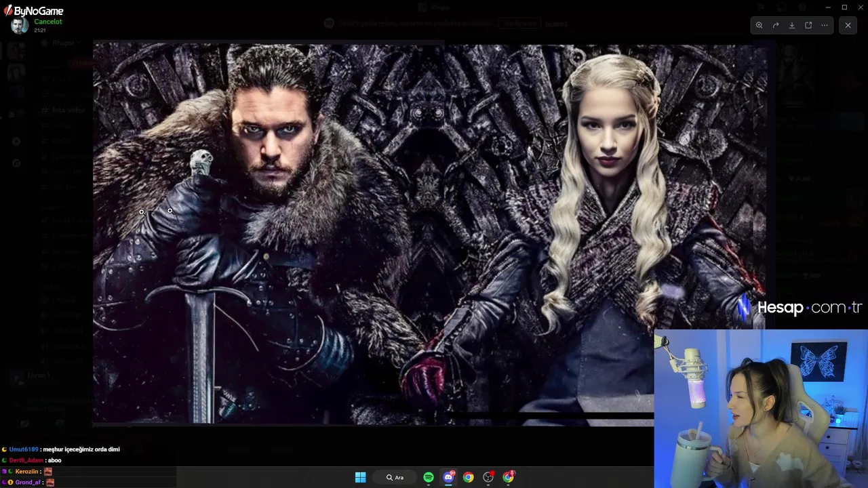Zoom into the image with the magnifier icon

[x=759, y=26]
